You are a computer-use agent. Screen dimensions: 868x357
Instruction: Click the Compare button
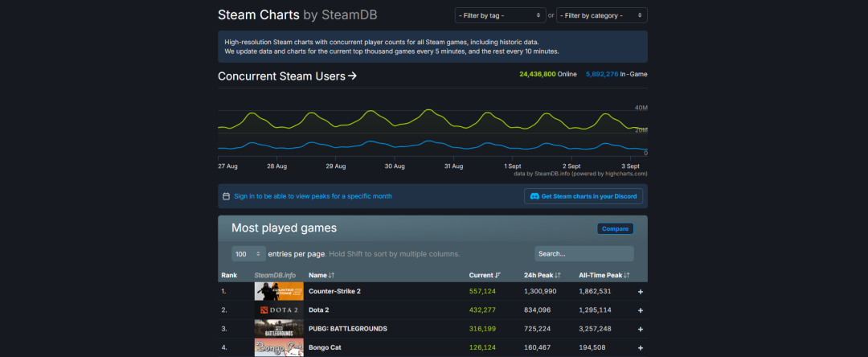(x=615, y=228)
